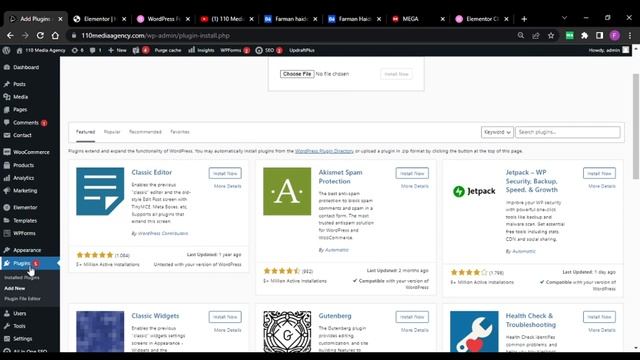
Task: Toggle the browser side panel icon
Action: tap(600, 36)
